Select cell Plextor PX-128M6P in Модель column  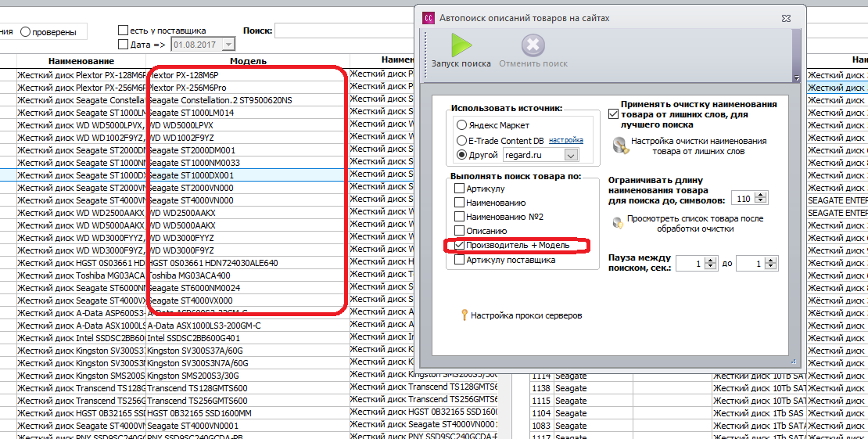click(248, 75)
